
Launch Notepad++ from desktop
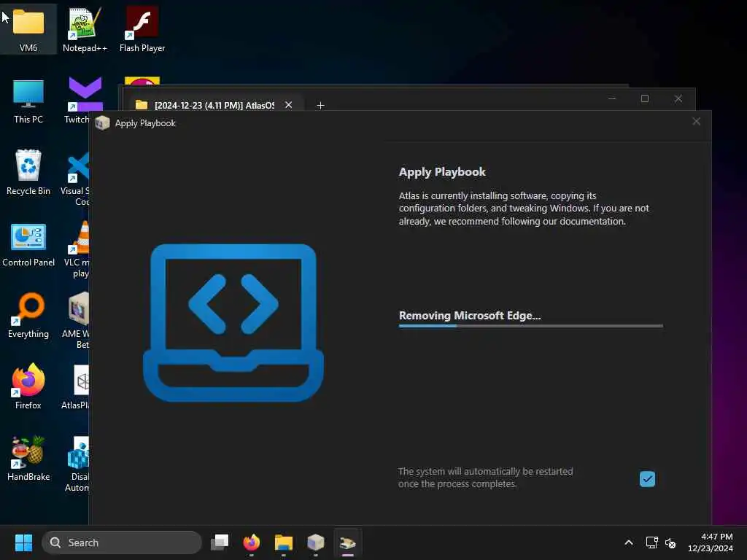coord(85,28)
